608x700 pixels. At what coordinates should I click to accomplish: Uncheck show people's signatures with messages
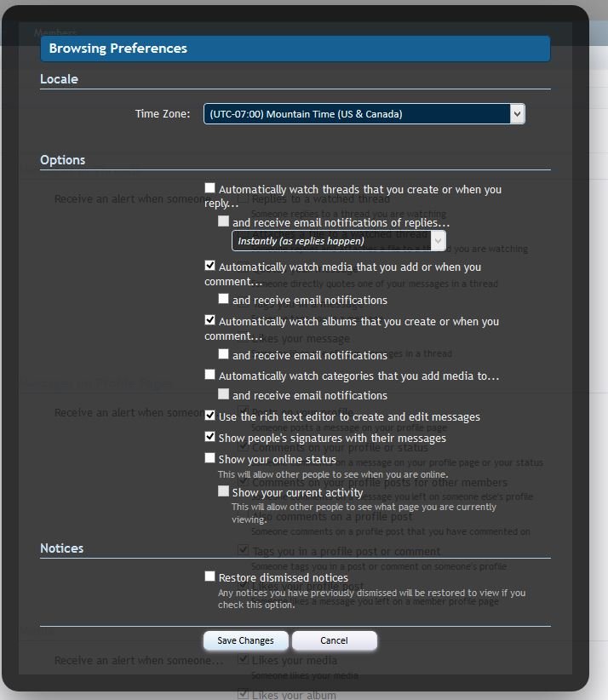209,437
